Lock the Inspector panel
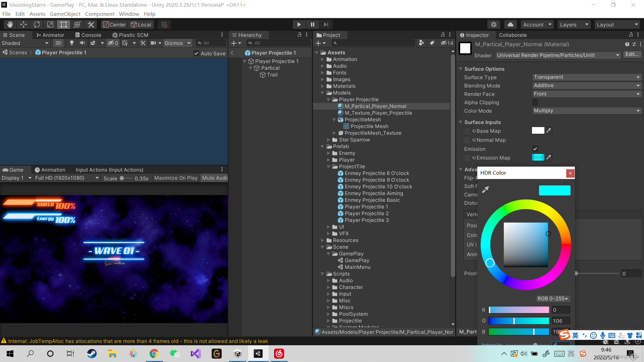Image resolution: width=644 pixels, height=362 pixels. tap(631, 35)
